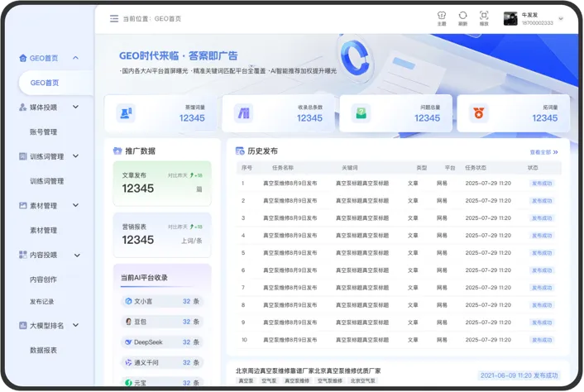Toggle the 内容投喂 group chevron
The width and height of the screenshot is (584, 392).
pyautogui.click(x=77, y=255)
